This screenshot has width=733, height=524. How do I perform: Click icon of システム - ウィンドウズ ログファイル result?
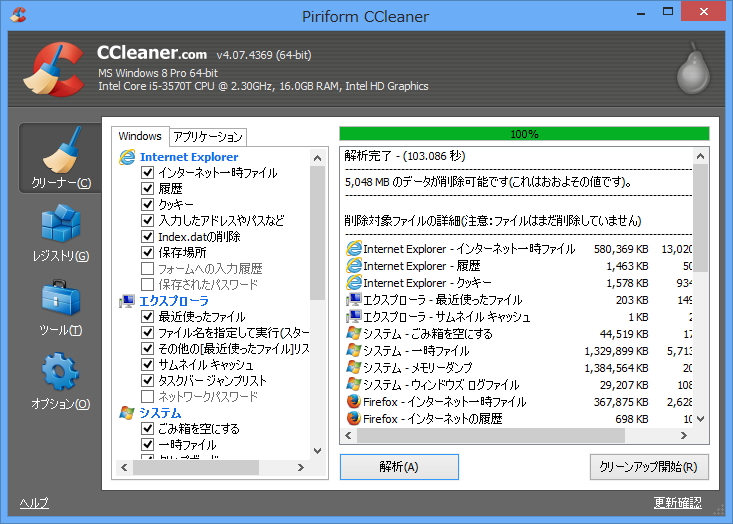[x=354, y=384]
